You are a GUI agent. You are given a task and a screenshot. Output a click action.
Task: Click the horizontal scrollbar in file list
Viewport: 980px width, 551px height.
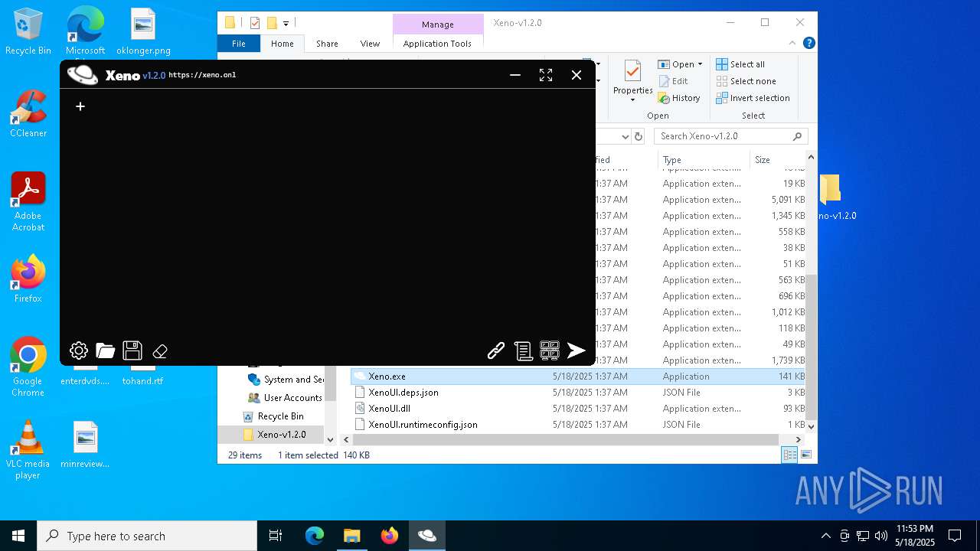(x=566, y=440)
